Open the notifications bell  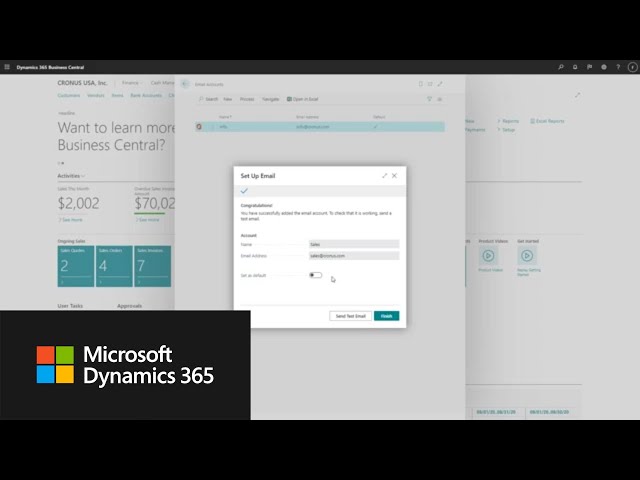(x=575, y=67)
